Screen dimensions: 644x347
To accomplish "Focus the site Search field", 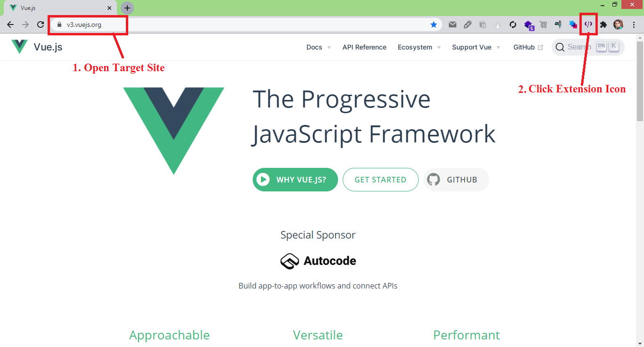I will [588, 47].
